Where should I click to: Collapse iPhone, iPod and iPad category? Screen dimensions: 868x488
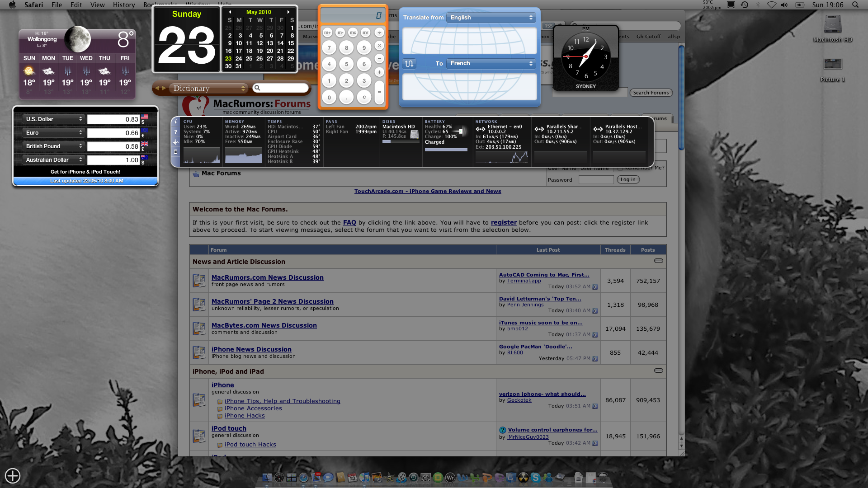tap(659, 371)
